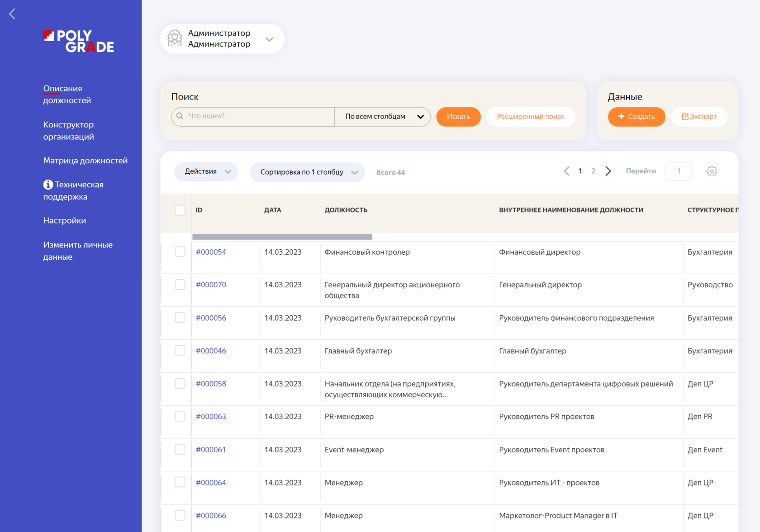Viewport: 760px width, 532px height.
Task: Tick checkbox for row #000046
Action: [x=180, y=351]
